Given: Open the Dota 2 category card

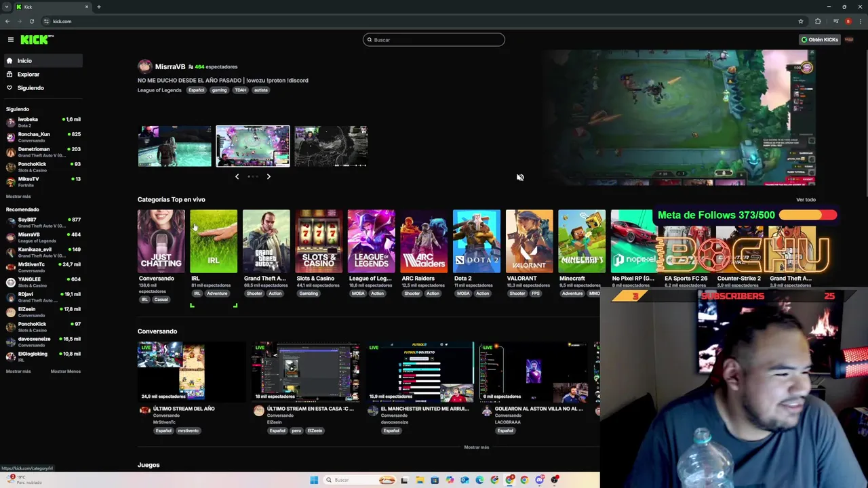Looking at the screenshot, I should click(x=477, y=241).
